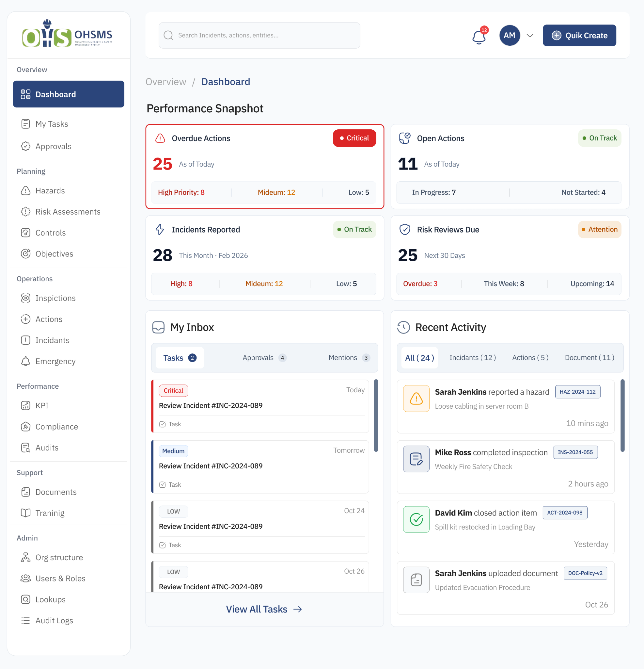
Task: Check the Task box on the Oct 24 item
Action: pyautogui.click(x=163, y=545)
